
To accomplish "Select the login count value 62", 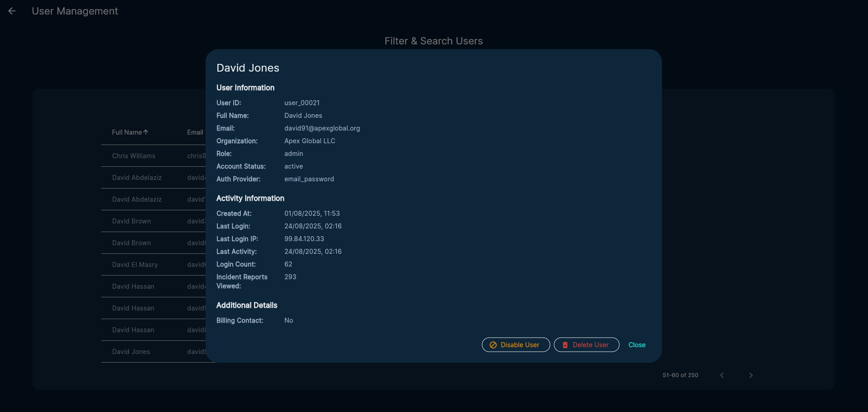I will [288, 264].
